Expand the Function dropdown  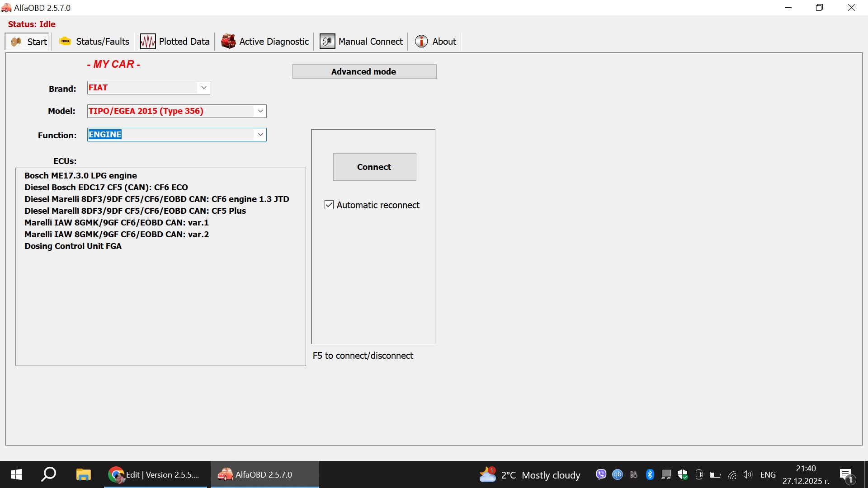point(260,134)
